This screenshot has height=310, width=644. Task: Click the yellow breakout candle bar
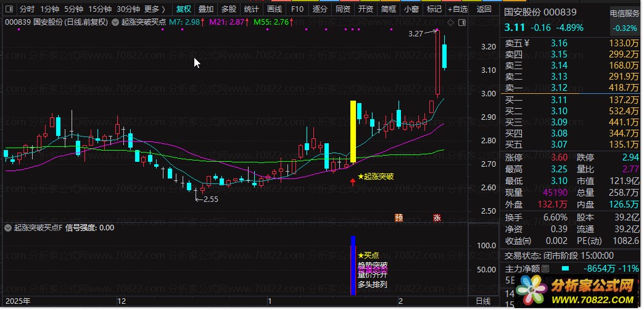coord(353,132)
